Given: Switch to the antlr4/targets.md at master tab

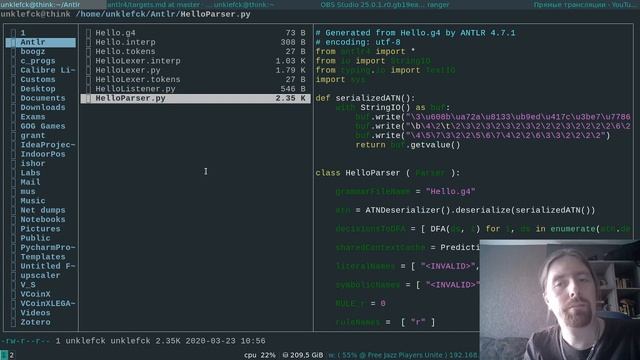Looking at the screenshot, I should [x=160, y=4].
